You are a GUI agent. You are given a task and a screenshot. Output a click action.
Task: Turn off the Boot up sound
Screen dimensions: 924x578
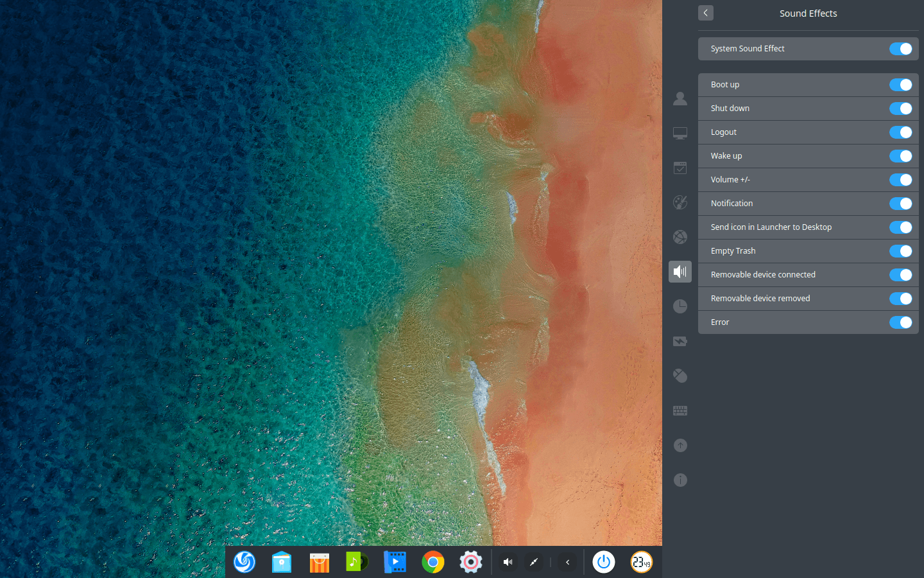901,85
